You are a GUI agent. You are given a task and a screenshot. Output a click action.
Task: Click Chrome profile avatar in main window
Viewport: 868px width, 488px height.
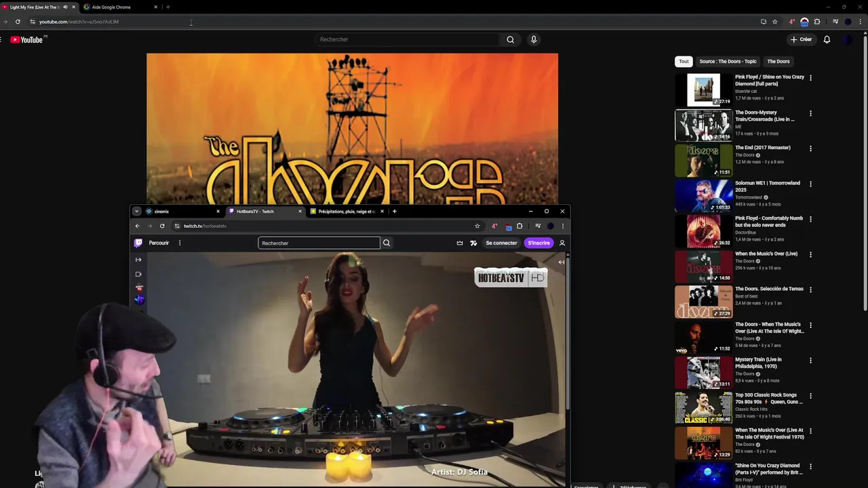point(848,22)
